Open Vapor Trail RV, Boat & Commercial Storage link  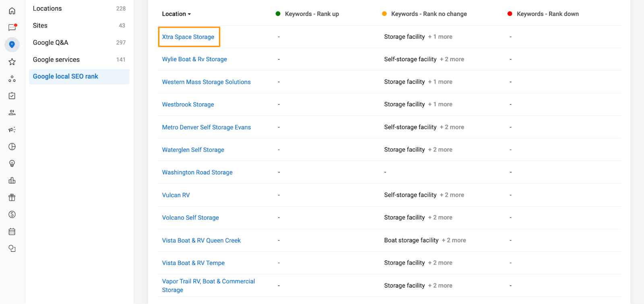tap(208, 285)
